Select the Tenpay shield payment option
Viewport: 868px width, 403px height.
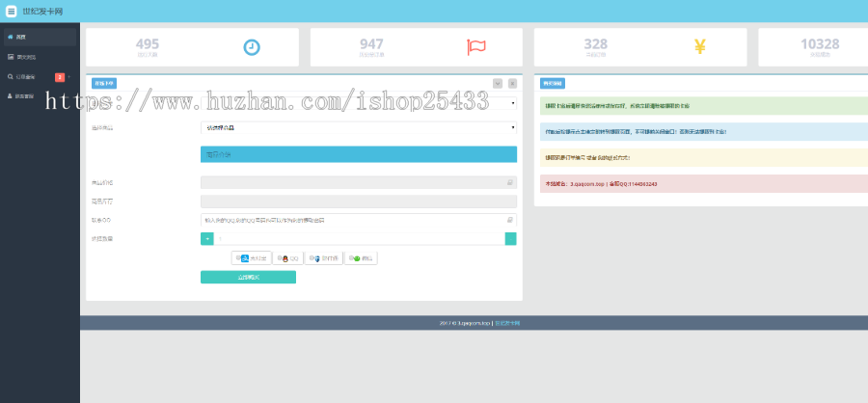[x=324, y=258]
